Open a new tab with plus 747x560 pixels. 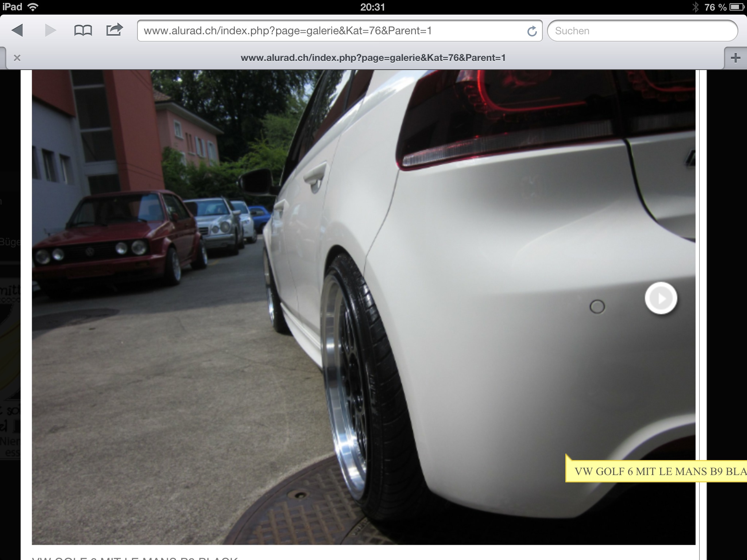(735, 58)
